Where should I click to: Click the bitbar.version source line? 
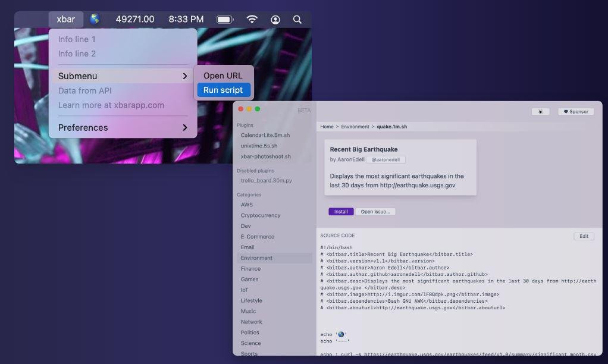377,261
